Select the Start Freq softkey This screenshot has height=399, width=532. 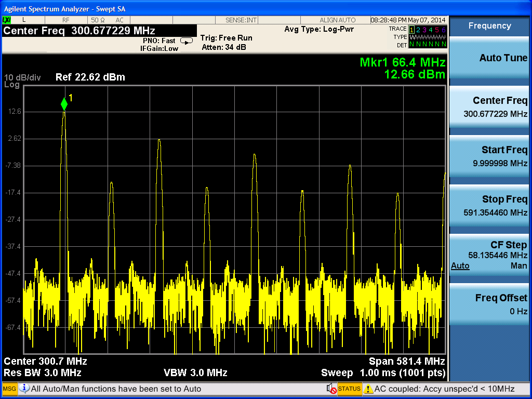(x=490, y=156)
